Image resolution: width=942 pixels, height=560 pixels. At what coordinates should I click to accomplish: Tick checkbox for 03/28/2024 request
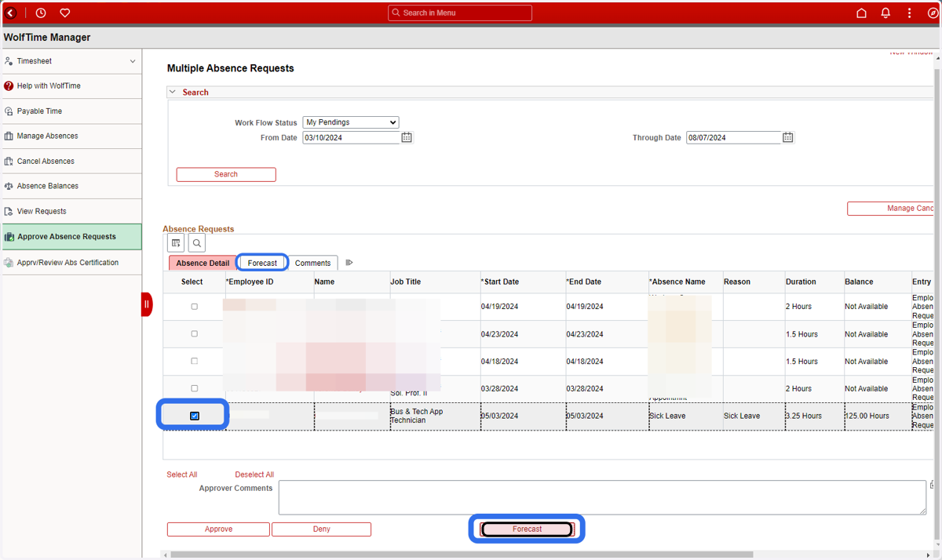click(195, 388)
